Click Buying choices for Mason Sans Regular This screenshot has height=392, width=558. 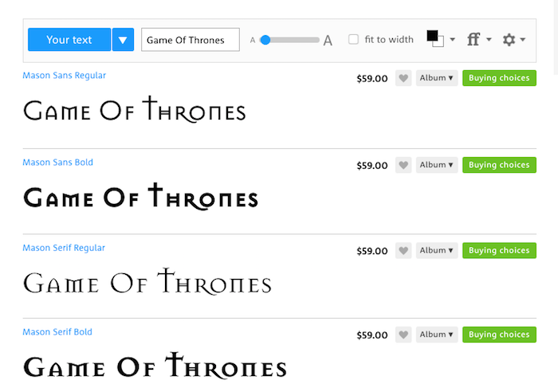[499, 78]
